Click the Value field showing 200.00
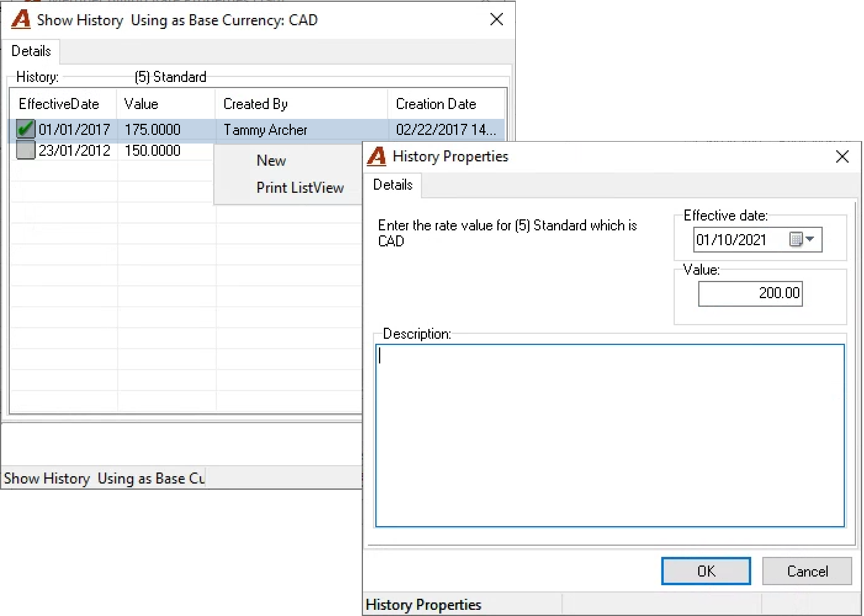The image size is (864, 616). click(x=751, y=293)
